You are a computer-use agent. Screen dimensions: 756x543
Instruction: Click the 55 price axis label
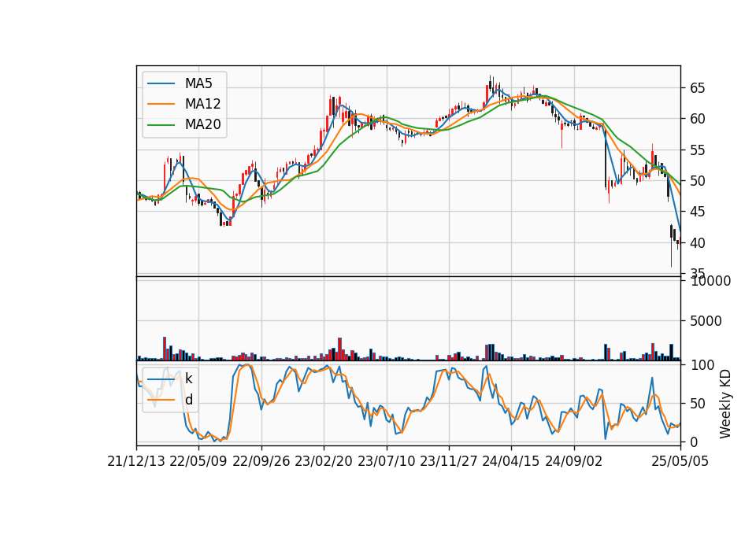(697, 150)
